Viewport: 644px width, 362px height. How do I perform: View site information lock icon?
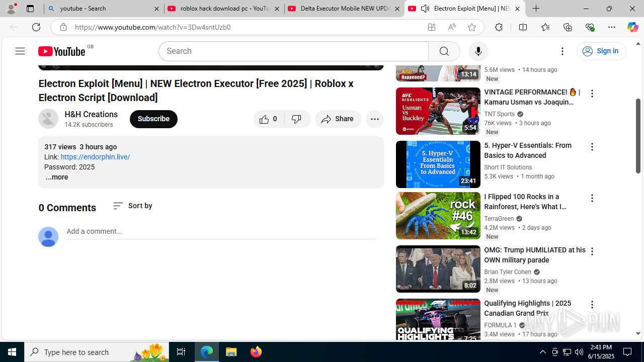(x=63, y=27)
